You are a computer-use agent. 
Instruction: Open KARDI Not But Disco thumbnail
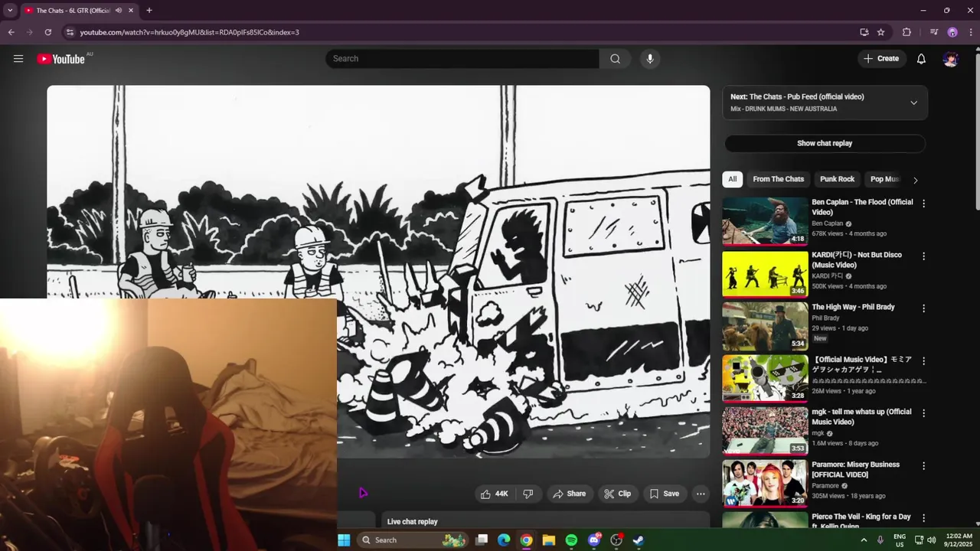point(765,274)
